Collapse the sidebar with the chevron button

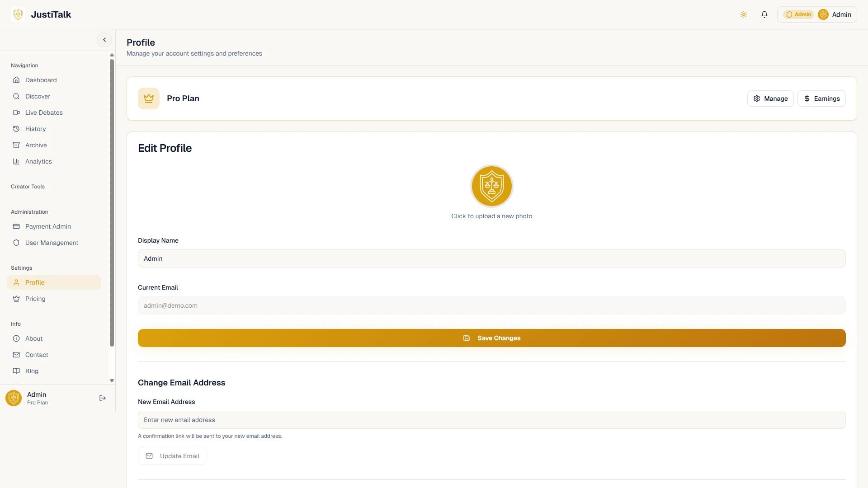104,40
